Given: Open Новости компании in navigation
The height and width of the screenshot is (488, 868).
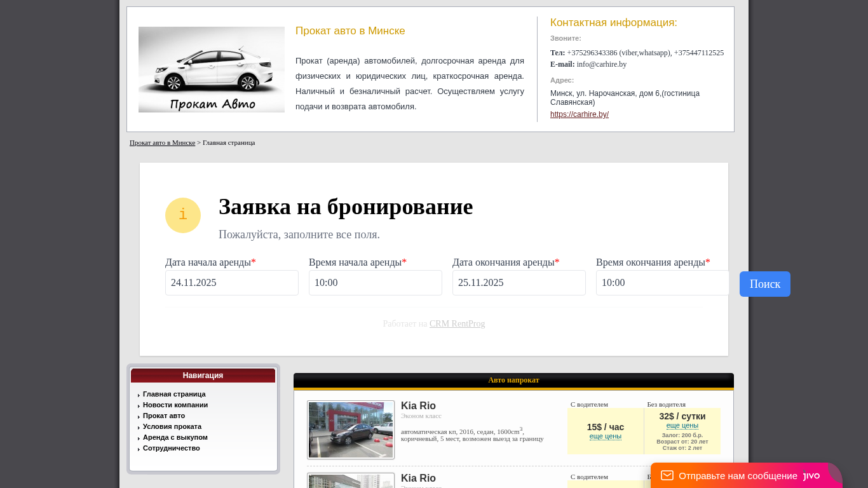Looking at the screenshot, I should point(175,405).
